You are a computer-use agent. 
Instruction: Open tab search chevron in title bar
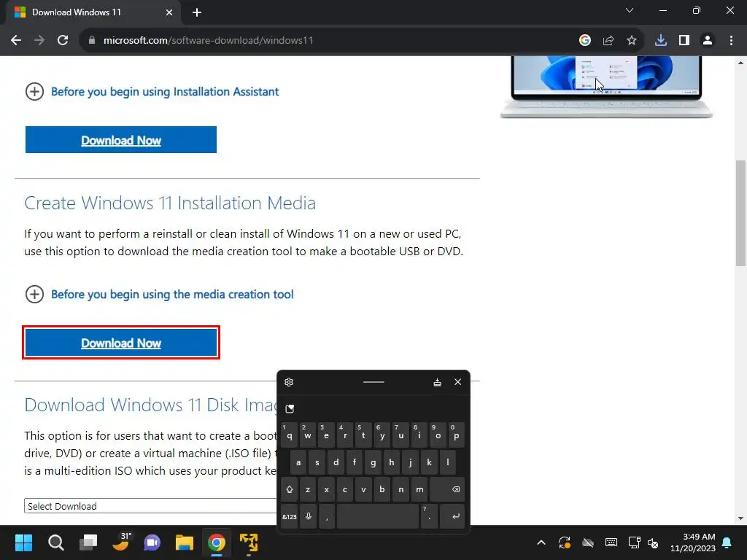pyautogui.click(x=630, y=10)
